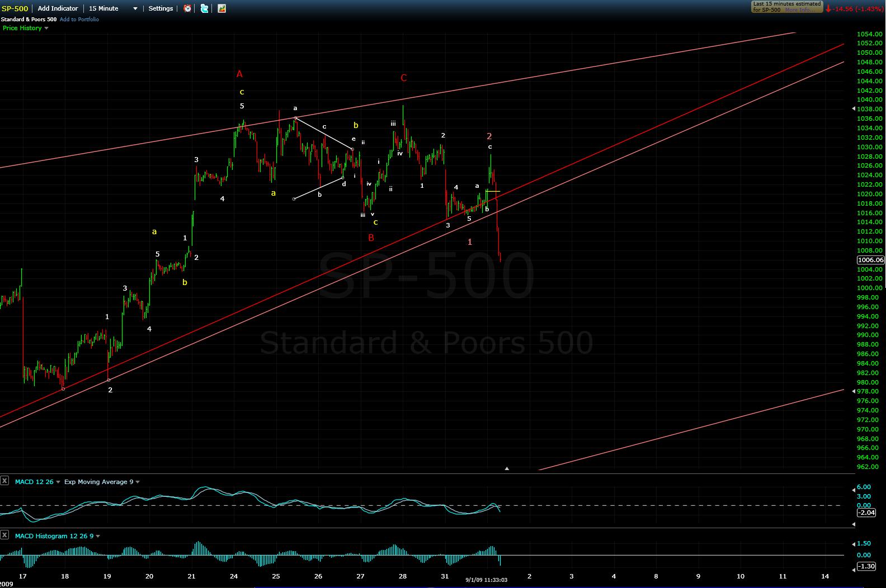Image resolution: width=886 pixels, height=588 pixels.
Task: Click the 962.00 price axis label
Action: [x=868, y=467]
